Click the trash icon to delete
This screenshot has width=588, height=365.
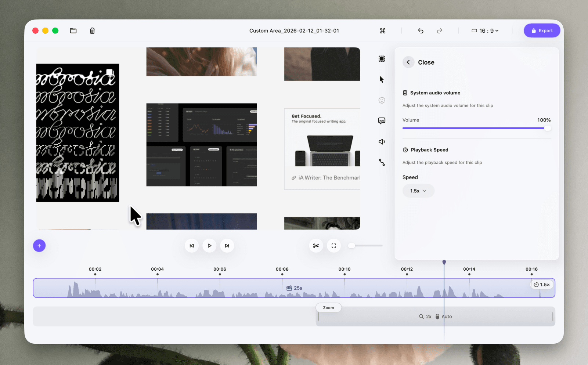tap(92, 30)
